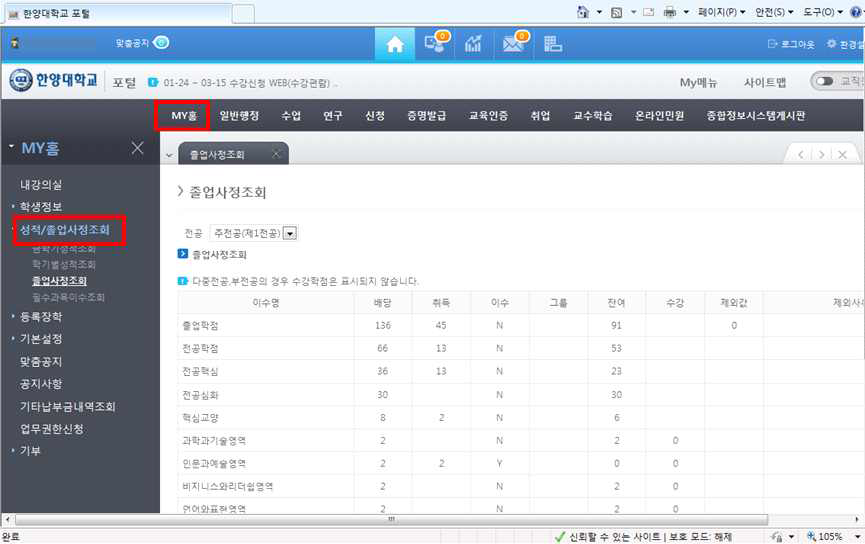Click the horizontal scrollbar at bottom
865x544 pixels.
(x=390, y=520)
